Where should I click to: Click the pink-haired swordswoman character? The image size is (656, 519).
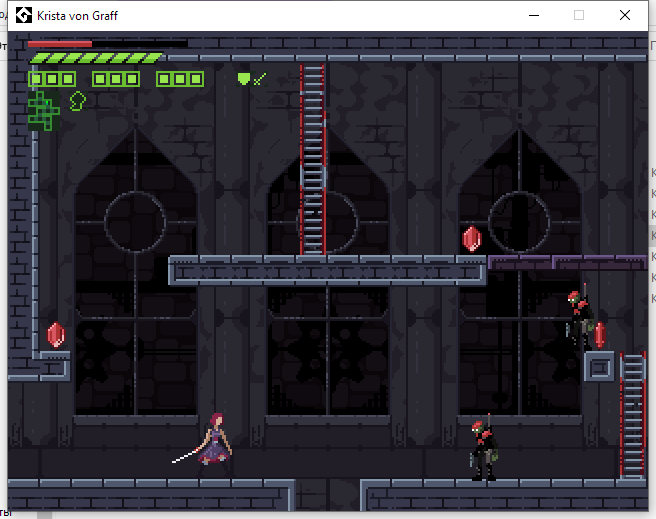tap(215, 445)
